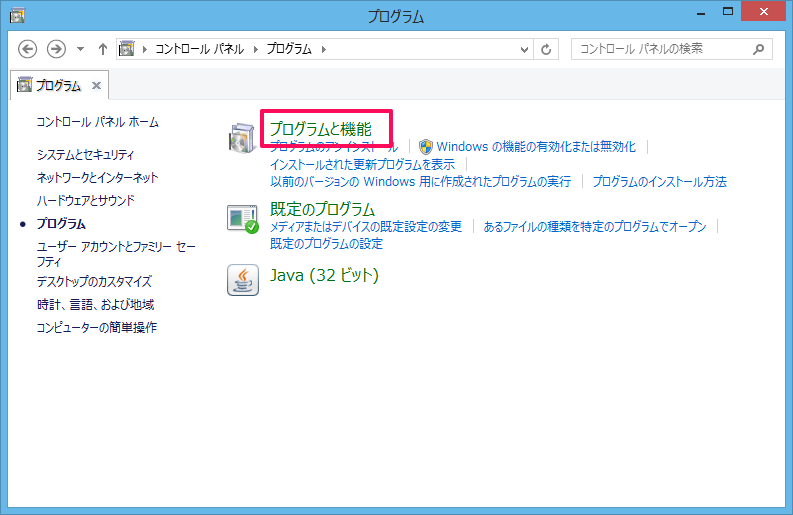Click インストールされた更新プログラムを表示 link
Image resolution: width=793 pixels, height=515 pixels.
pyautogui.click(x=362, y=164)
